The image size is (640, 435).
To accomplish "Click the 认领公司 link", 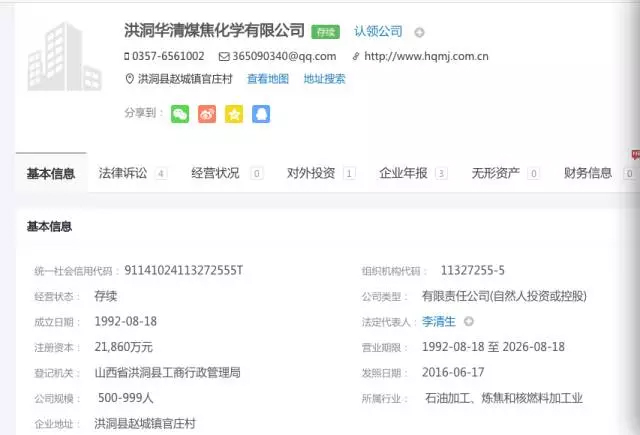I will point(378,32).
